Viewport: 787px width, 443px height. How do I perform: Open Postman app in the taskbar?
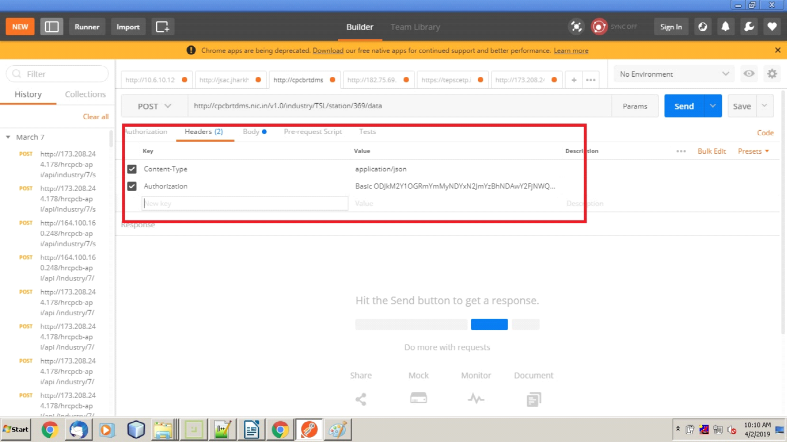tap(309, 430)
